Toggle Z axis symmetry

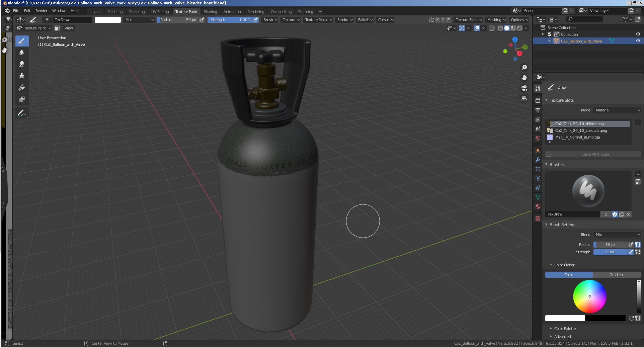coord(449,20)
